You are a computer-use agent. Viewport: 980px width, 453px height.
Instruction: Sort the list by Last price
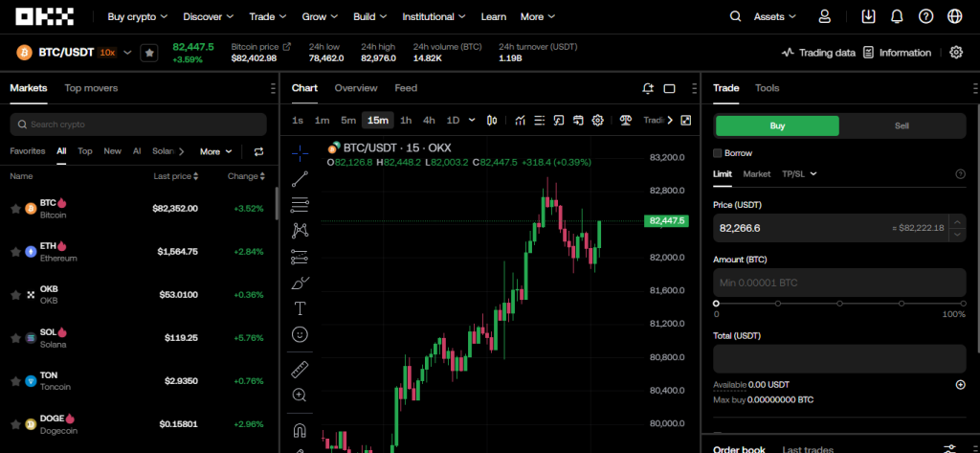(176, 176)
